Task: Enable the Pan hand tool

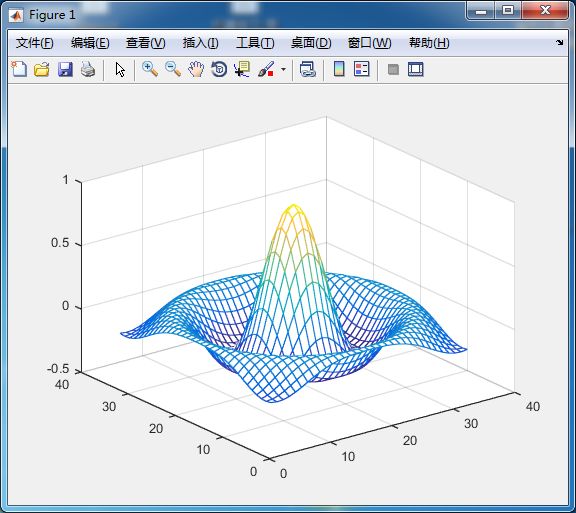Action: [x=196, y=69]
